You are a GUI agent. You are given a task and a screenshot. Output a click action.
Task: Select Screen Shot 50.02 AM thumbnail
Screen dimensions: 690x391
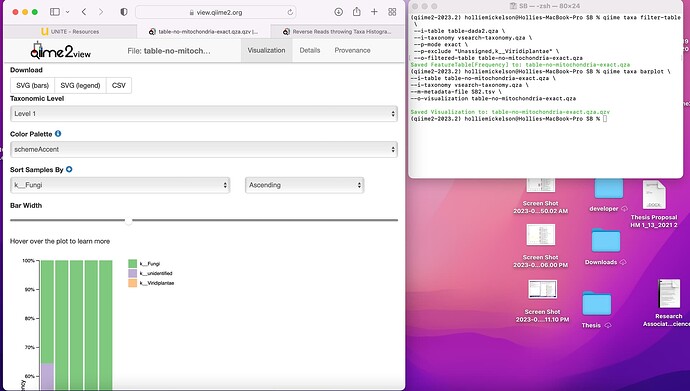540,185
